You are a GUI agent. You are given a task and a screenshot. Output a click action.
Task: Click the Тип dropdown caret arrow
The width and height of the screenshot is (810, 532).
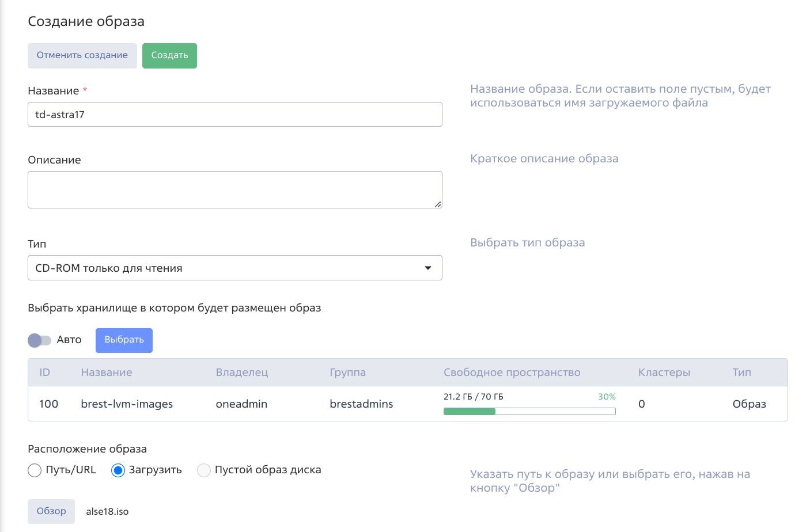click(x=428, y=268)
